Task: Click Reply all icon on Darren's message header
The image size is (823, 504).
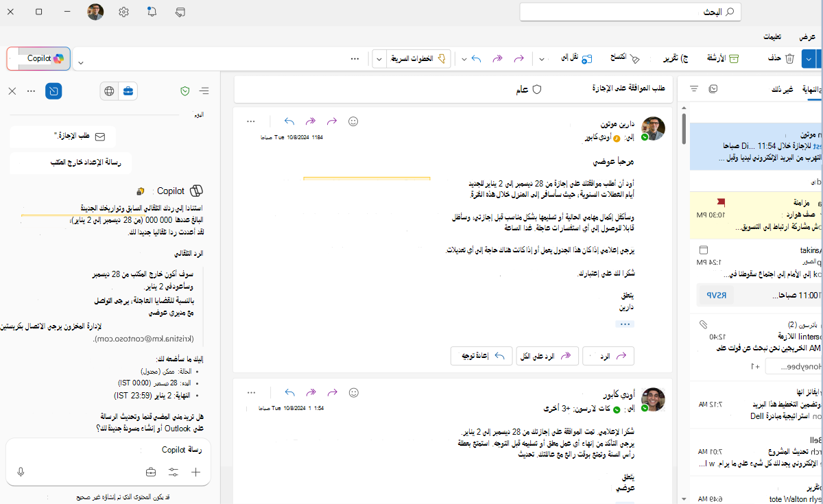Action: pyautogui.click(x=311, y=121)
